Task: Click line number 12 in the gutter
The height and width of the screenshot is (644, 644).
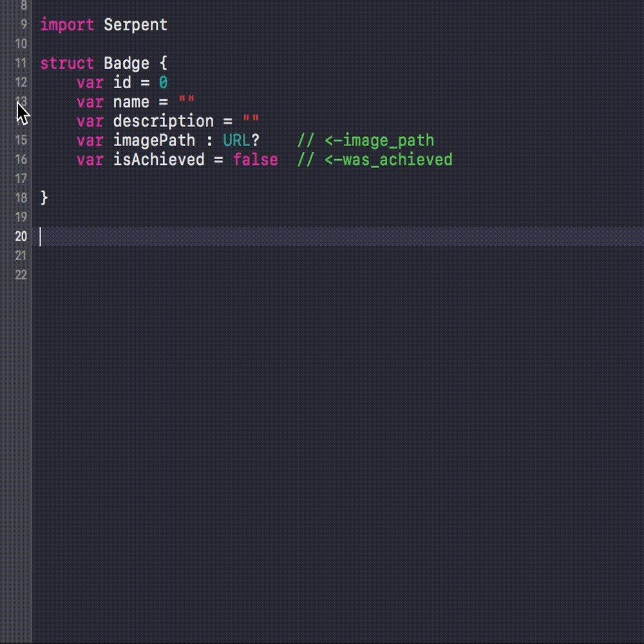Action: pyautogui.click(x=21, y=82)
